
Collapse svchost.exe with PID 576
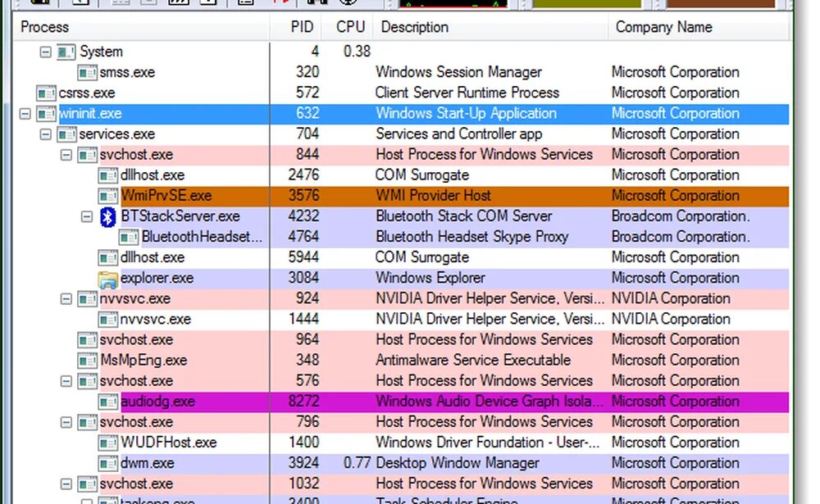[66, 381]
